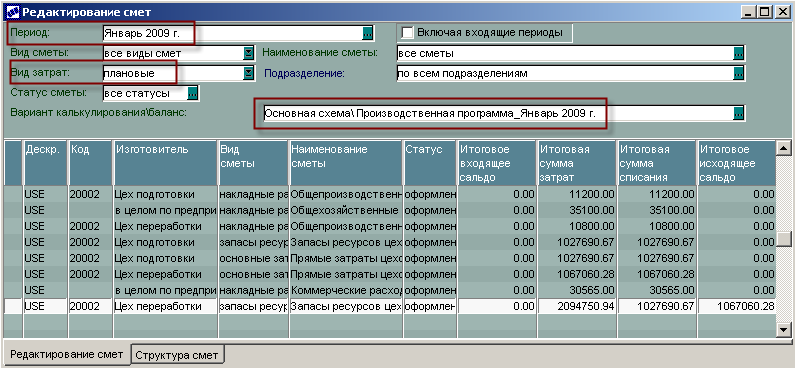
Task: Click the 35100.00 cell in Итоговая сумма затрат
Action: point(576,210)
